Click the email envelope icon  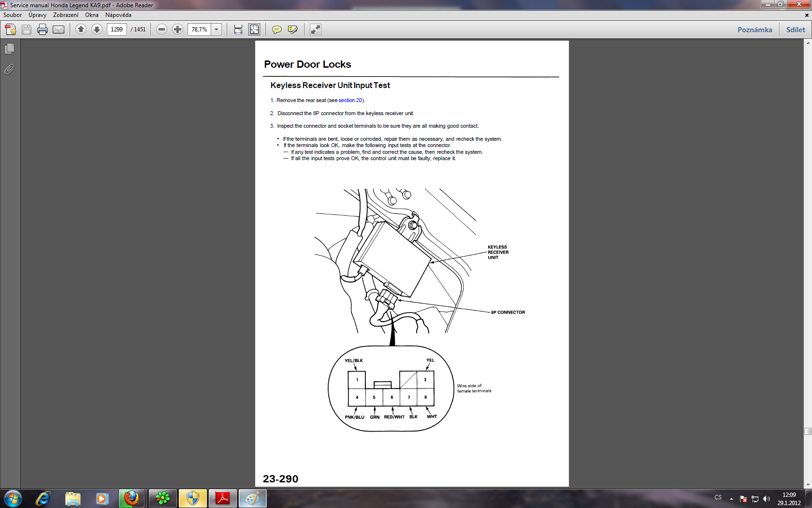(58, 30)
